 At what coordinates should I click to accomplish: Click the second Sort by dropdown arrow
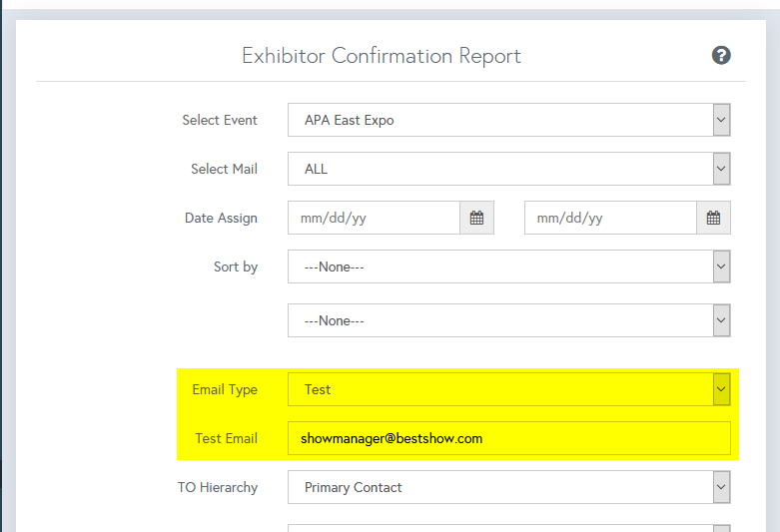(721, 320)
